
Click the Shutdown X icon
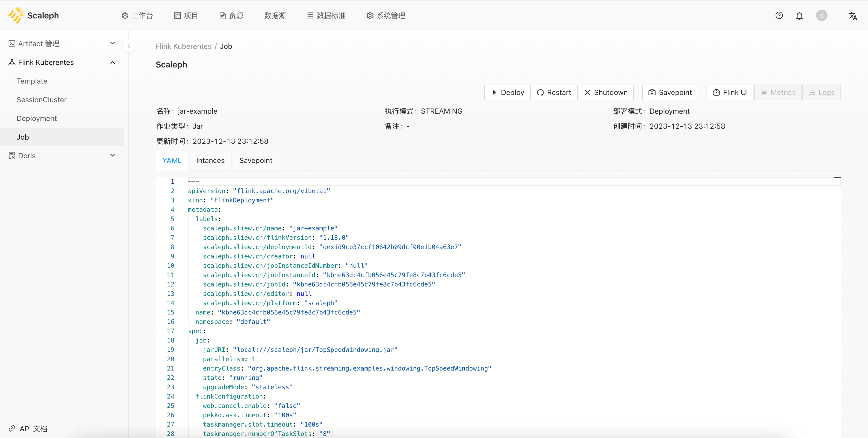[x=587, y=92]
